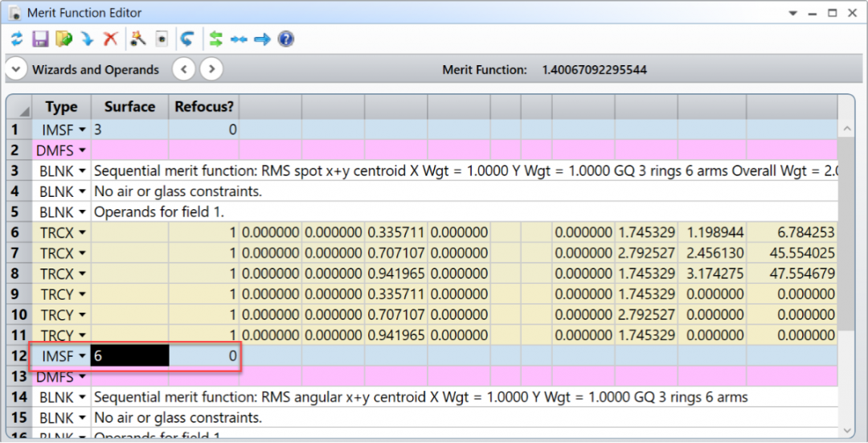The width and height of the screenshot is (868, 443).
Task: Click the vertical scrollbar of the table
Action: [846, 241]
